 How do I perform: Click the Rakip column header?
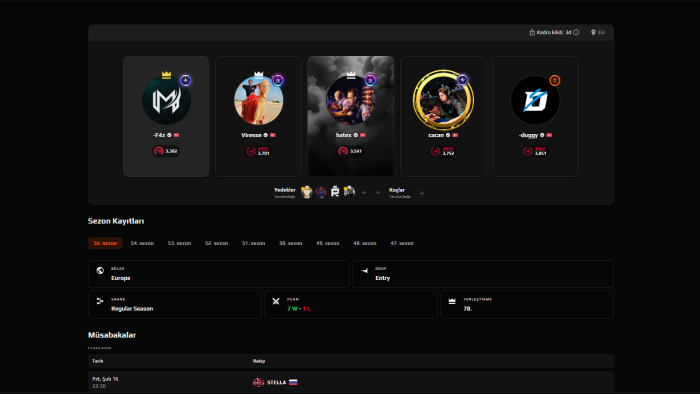point(259,361)
